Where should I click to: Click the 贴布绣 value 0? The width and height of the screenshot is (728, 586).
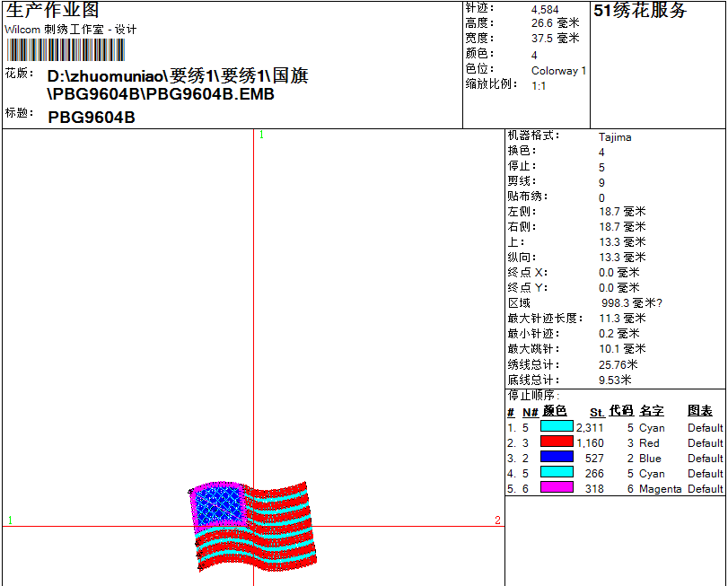[x=601, y=198]
